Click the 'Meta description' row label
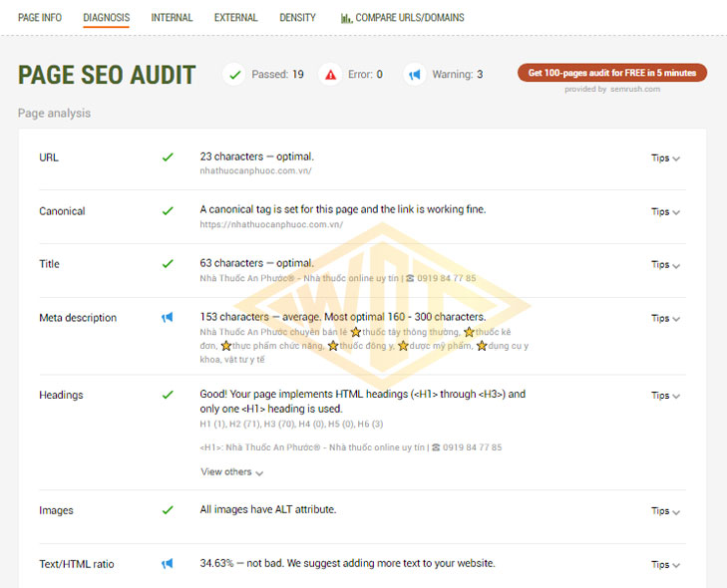 coord(78,318)
